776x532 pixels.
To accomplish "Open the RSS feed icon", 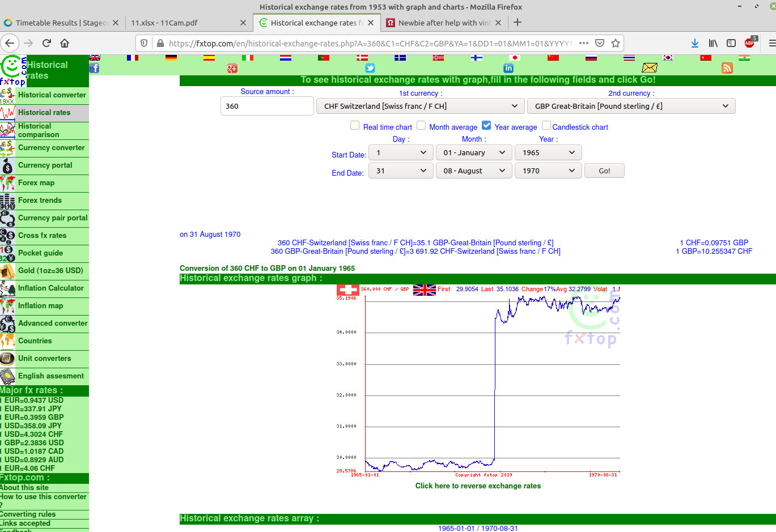I will pos(727,68).
